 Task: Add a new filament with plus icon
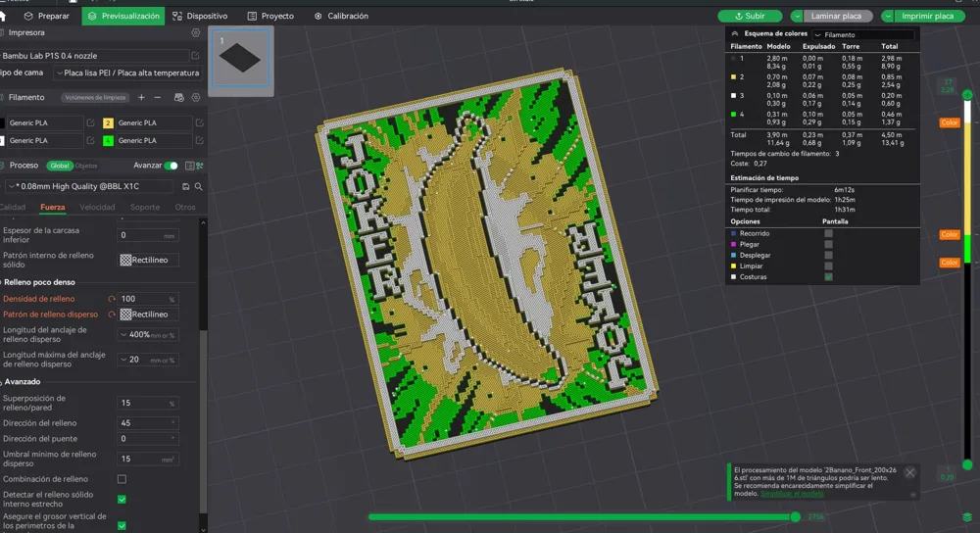click(141, 98)
